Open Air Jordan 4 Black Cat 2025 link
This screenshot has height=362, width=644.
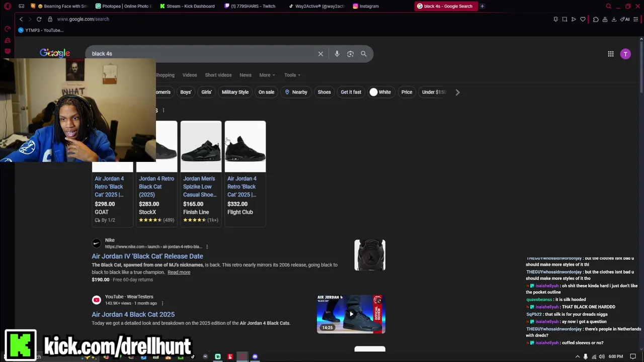click(x=133, y=315)
